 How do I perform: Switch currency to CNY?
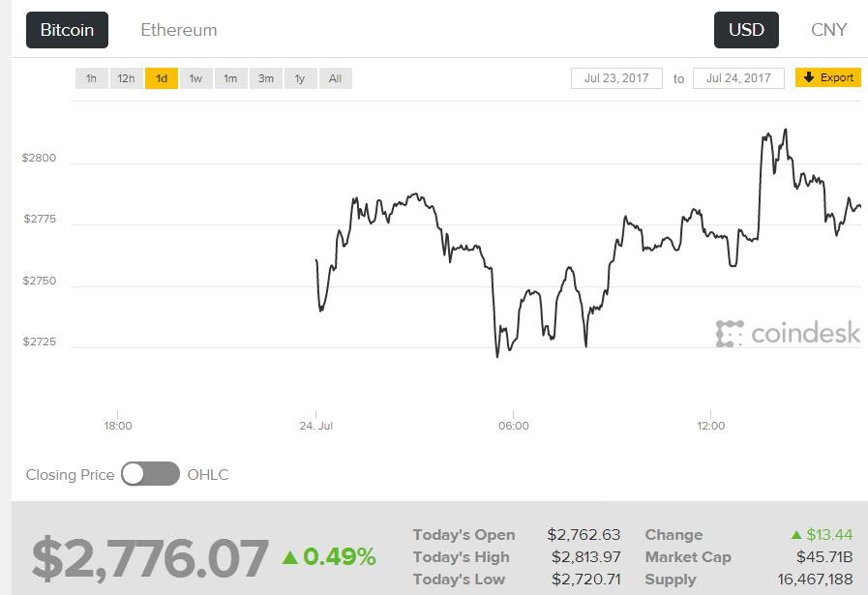click(x=828, y=30)
